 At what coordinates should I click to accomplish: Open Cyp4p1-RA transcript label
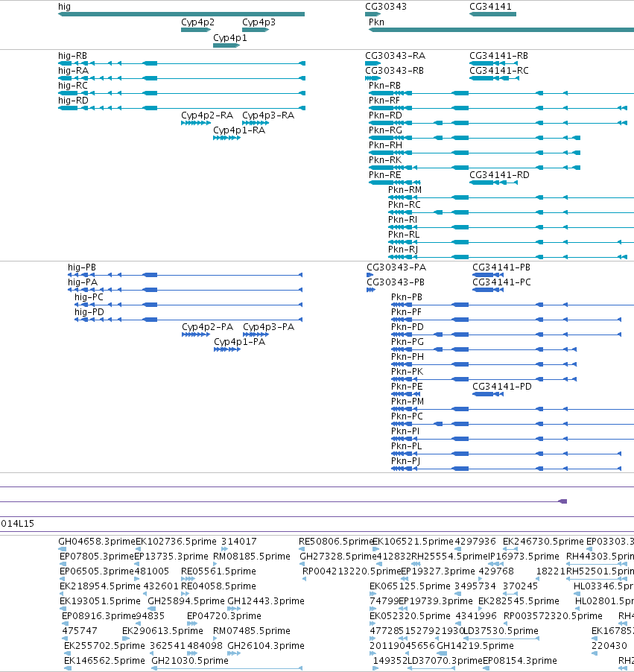tap(238, 130)
